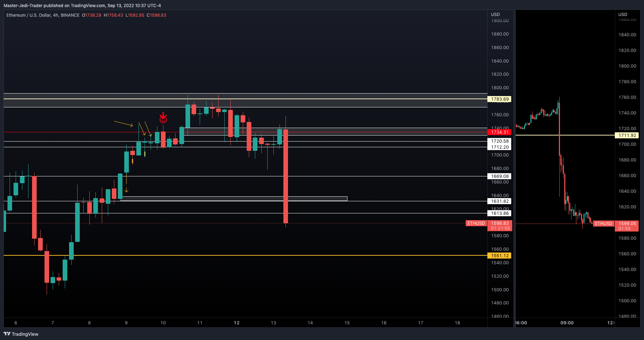Click the red devil emoji marker on chart
Image resolution: width=644 pixels, height=340 pixels.
163,118
